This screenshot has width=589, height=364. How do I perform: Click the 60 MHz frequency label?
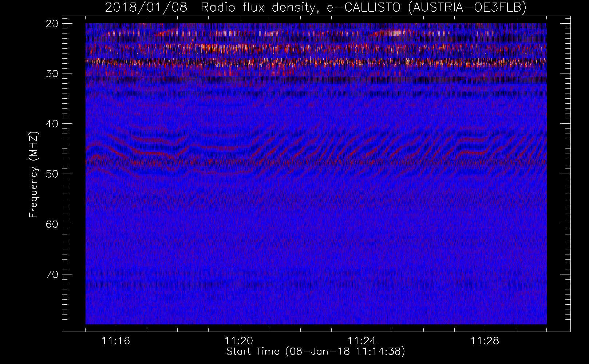pyautogui.click(x=53, y=224)
